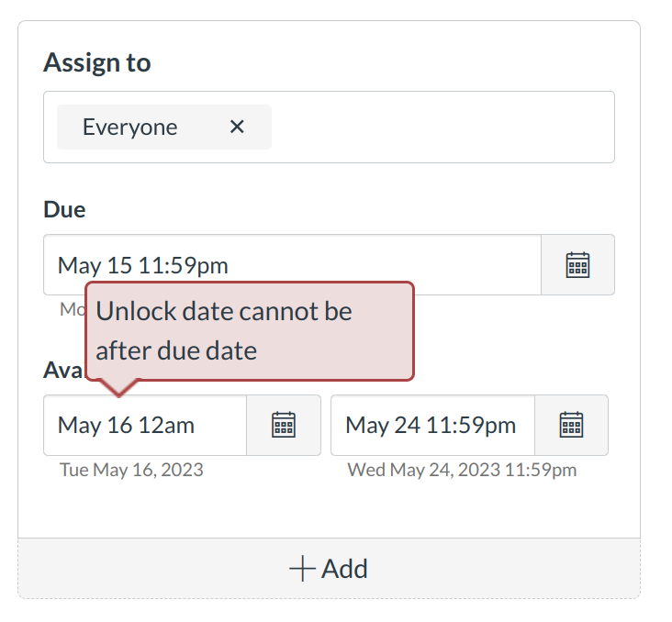The image size is (672, 622).
Task: Click the error tooltip's pointer arrow
Action: pos(118,388)
